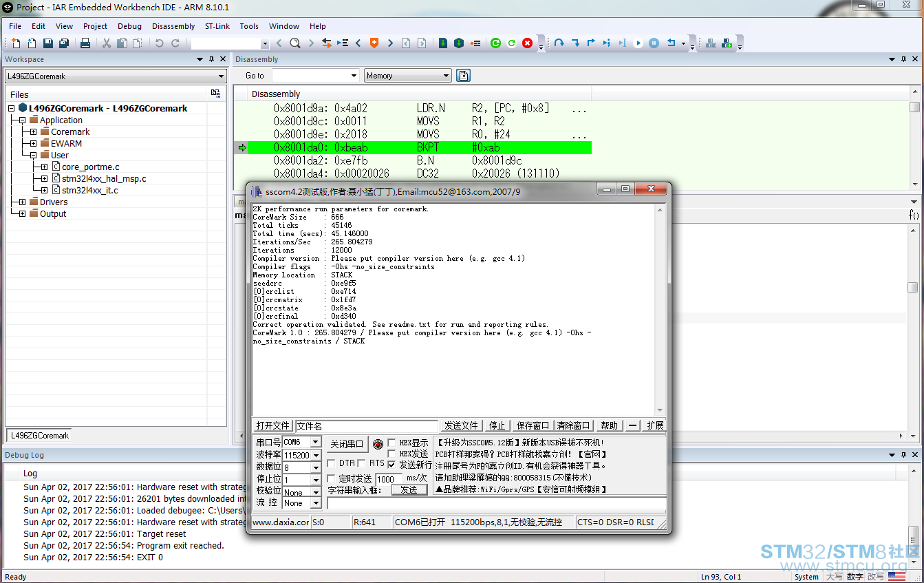Screen dimensions: 924x583
Task: Open the Debug menu
Action: [x=129, y=26]
